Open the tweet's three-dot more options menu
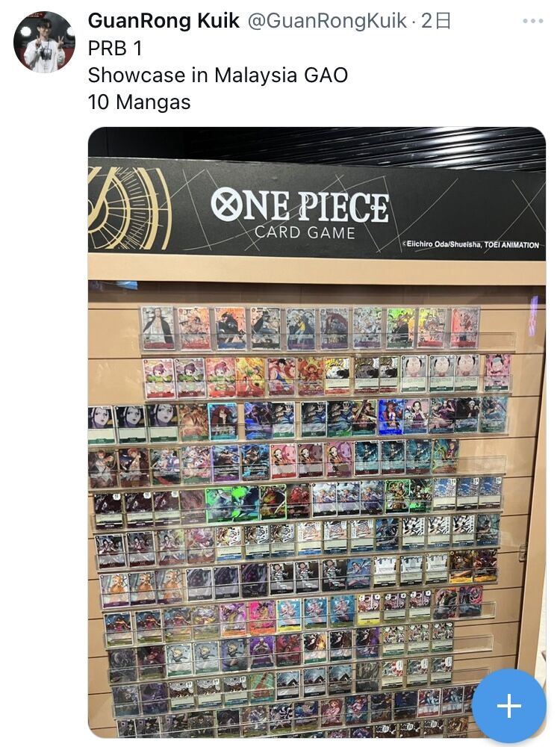Screen dimensions: 560x747 [x=533, y=21]
